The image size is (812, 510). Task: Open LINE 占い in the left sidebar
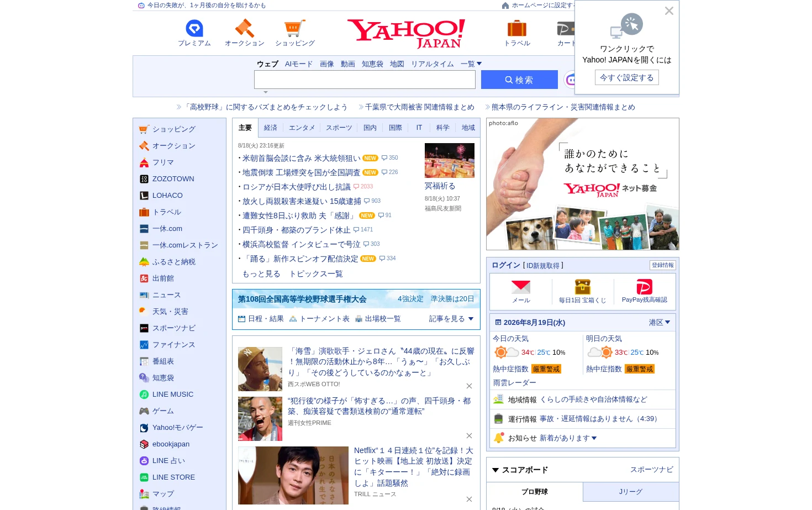click(162, 461)
